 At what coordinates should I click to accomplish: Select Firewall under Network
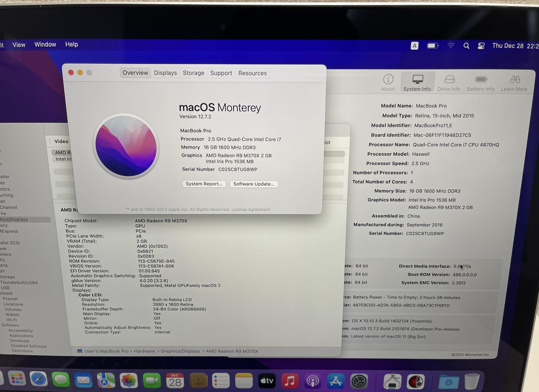tap(10, 299)
